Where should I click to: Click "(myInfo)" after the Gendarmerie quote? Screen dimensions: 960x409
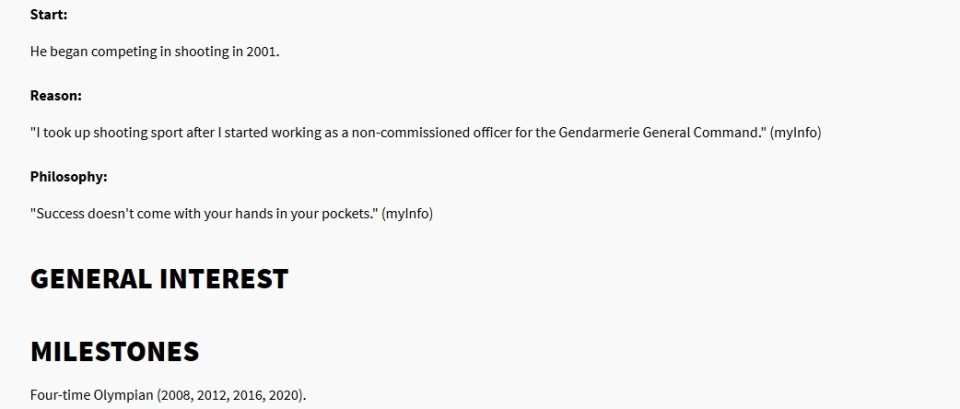pos(795,132)
